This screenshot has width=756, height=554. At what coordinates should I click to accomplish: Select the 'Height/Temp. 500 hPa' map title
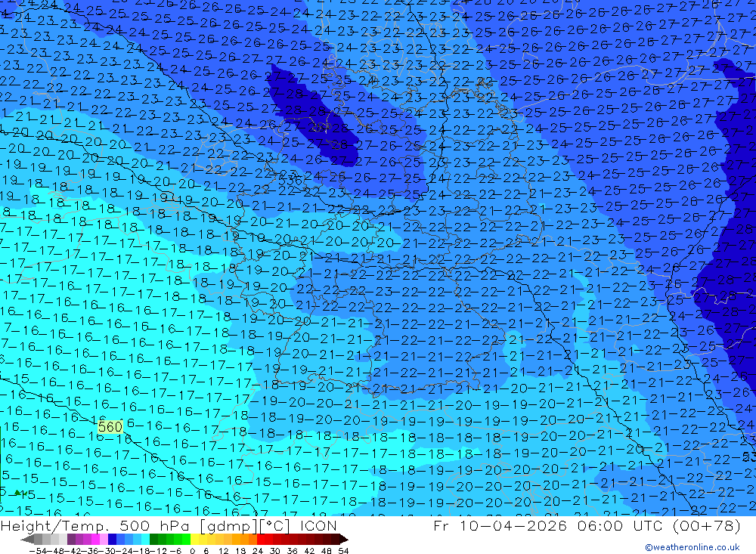point(97,525)
